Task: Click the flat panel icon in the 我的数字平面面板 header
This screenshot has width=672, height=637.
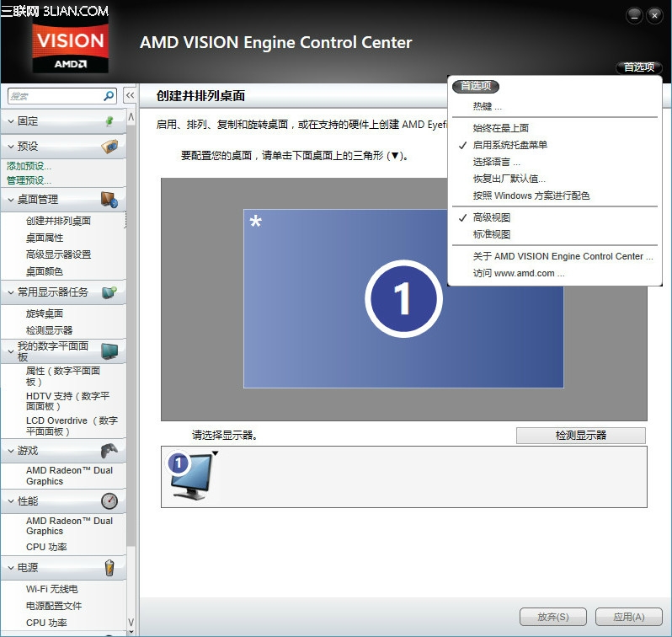Action: coord(109,351)
